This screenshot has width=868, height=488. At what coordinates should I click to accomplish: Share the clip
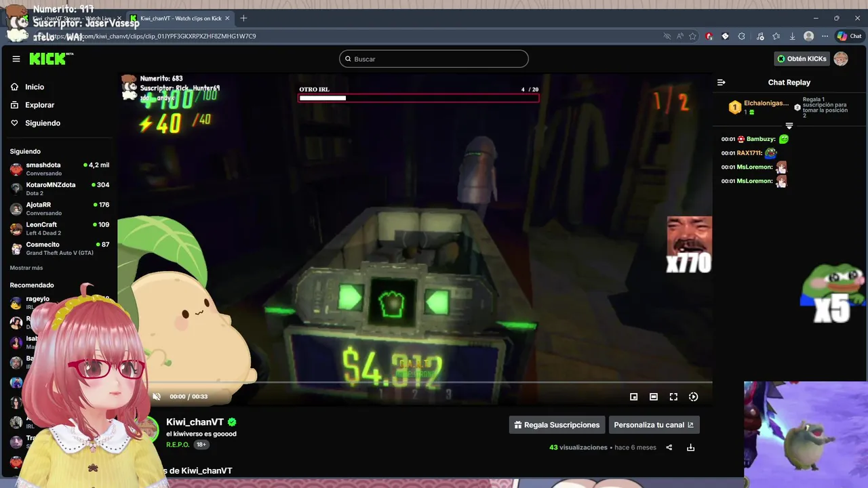[x=669, y=447]
